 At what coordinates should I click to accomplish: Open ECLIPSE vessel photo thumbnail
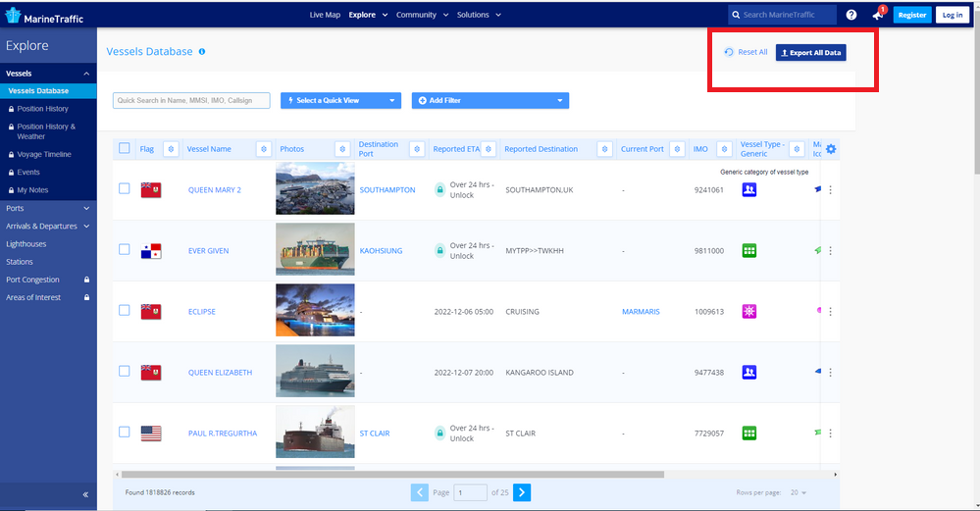315,310
